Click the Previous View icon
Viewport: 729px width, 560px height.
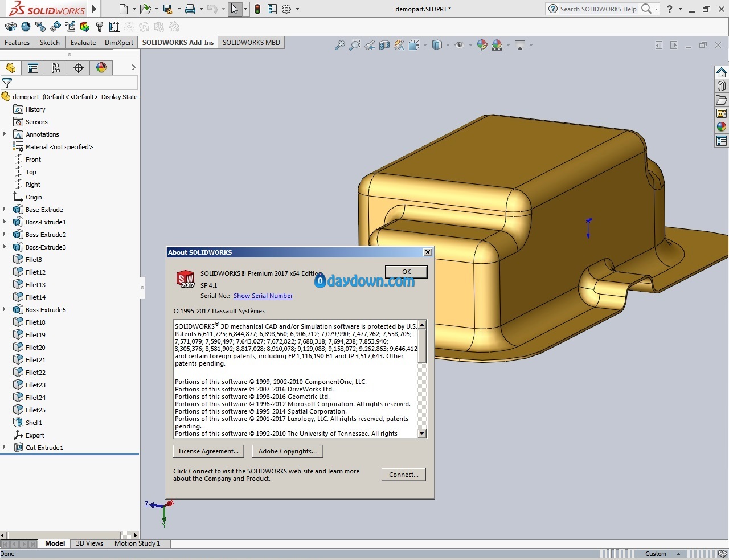point(370,45)
